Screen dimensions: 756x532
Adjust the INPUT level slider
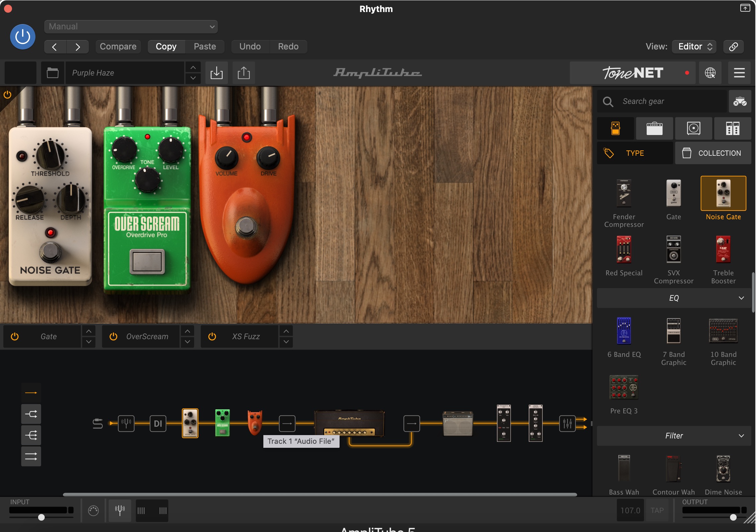pyautogui.click(x=41, y=517)
